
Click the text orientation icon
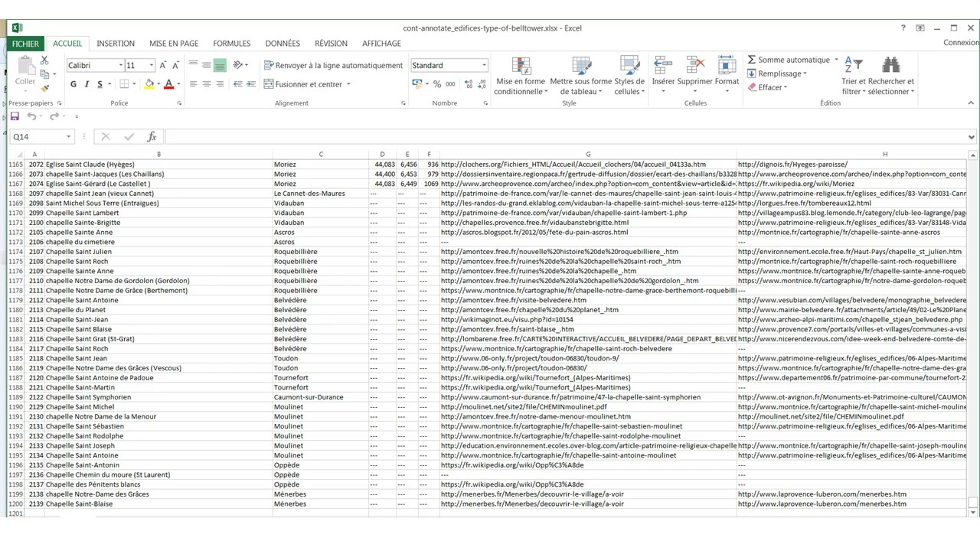238,66
